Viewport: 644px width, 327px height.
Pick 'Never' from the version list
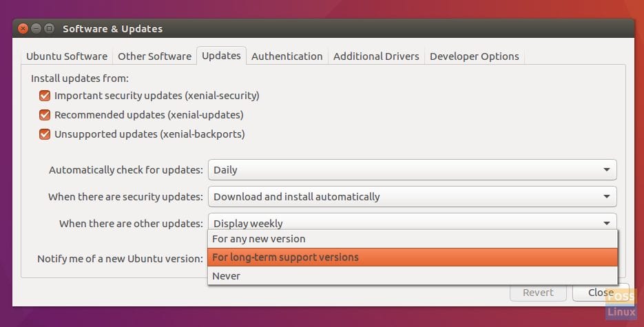[413, 276]
